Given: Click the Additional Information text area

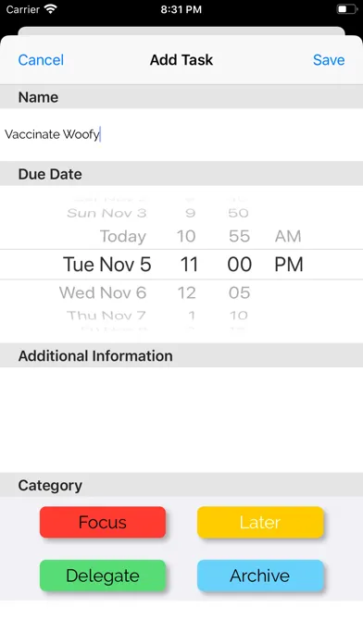Looking at the screenshot, I should click(x=181, y=420).
